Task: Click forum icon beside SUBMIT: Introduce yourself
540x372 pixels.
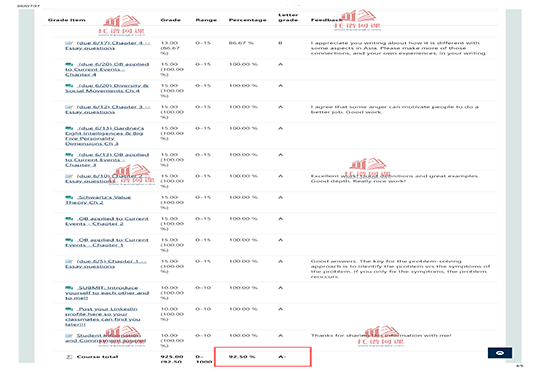Action: [x=69, y=288]
